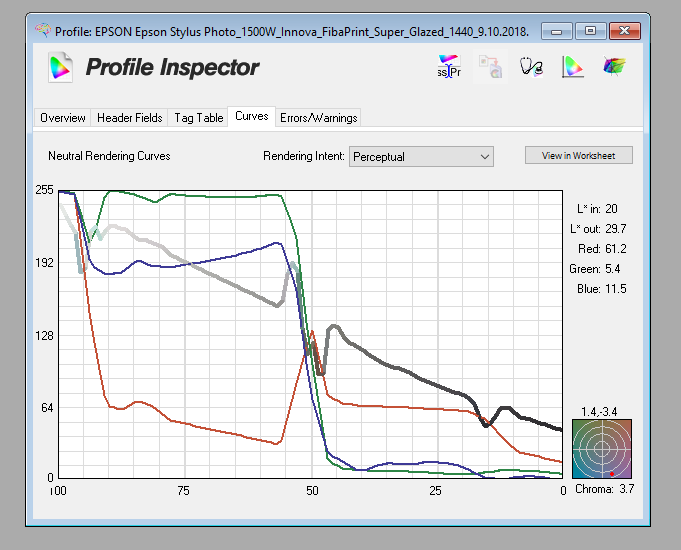Click the Chroma value 3.7
Viewport: 681px width, 550px height.
click(x=627, y=489)
